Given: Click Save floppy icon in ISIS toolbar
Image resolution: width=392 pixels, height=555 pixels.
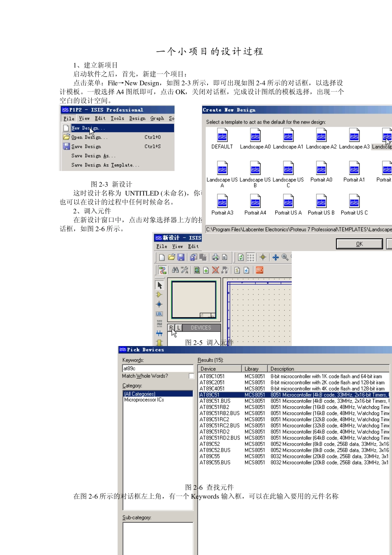Looking at the screenshot, I should coord(181,257).
